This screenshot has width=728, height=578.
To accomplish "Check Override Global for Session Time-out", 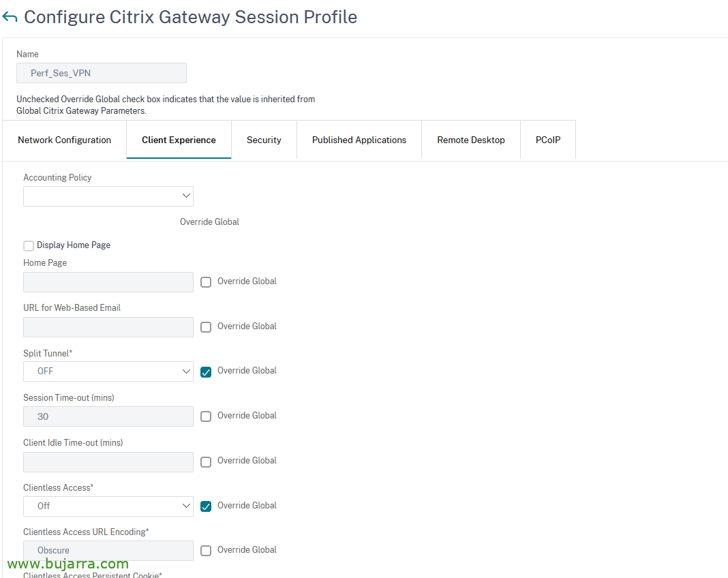I will (206, 416).
